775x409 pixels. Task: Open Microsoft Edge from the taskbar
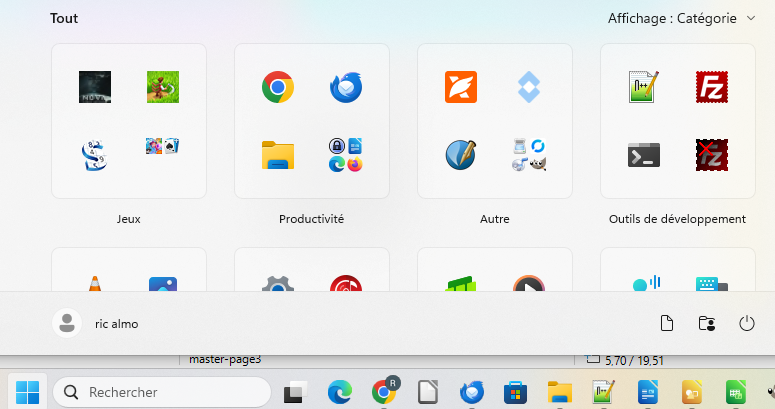[x=340, y=392]
